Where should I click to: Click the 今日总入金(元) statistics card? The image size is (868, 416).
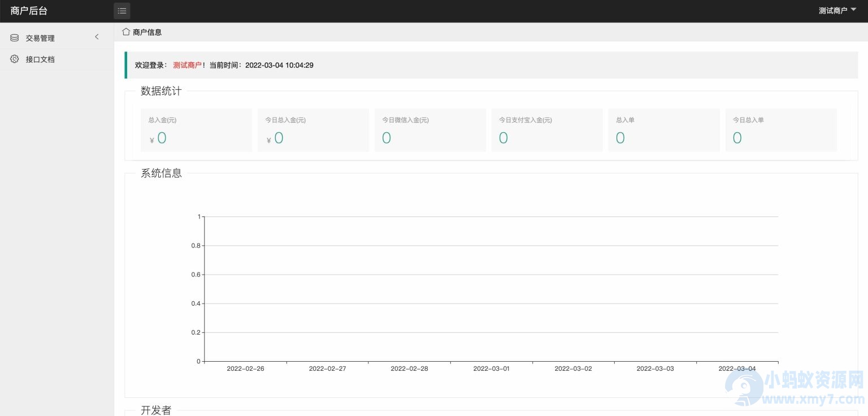313,130
